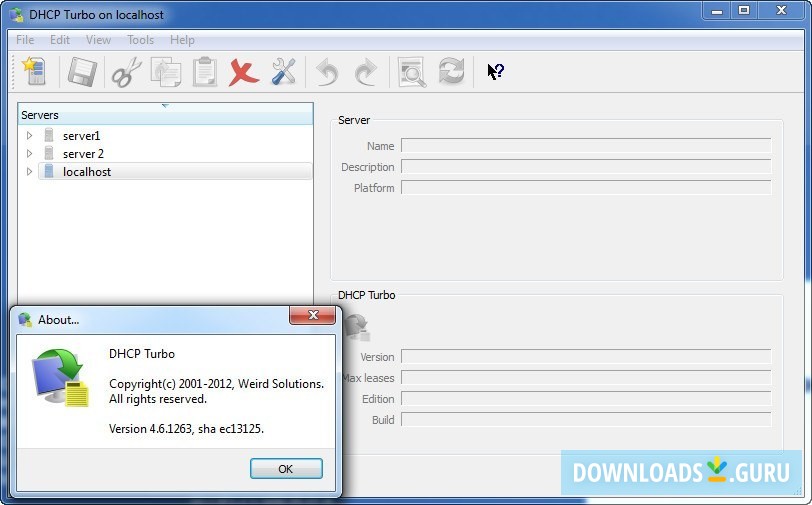Expand the server1 tree node
Image resolution: width=812 pixels, height=505 pixels.
tap(30, 135)
